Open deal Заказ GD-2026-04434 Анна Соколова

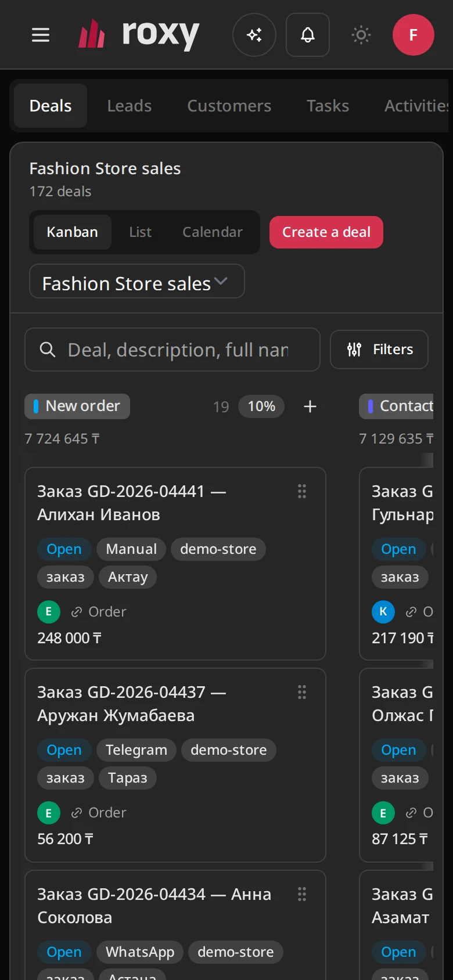tap(154, 906)
